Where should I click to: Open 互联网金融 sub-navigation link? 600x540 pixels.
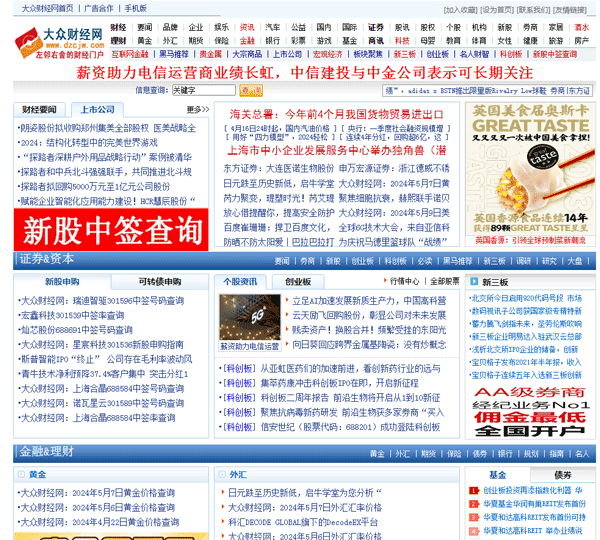pyautogui.click(x=130, y=54)
